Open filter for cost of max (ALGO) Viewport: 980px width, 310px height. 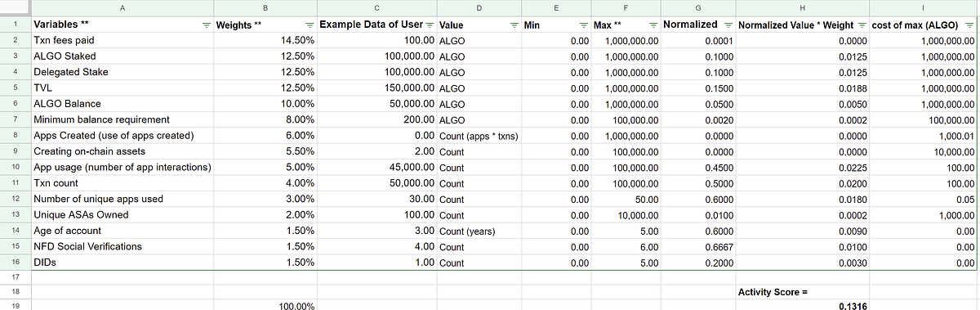[x=969, y=25]
